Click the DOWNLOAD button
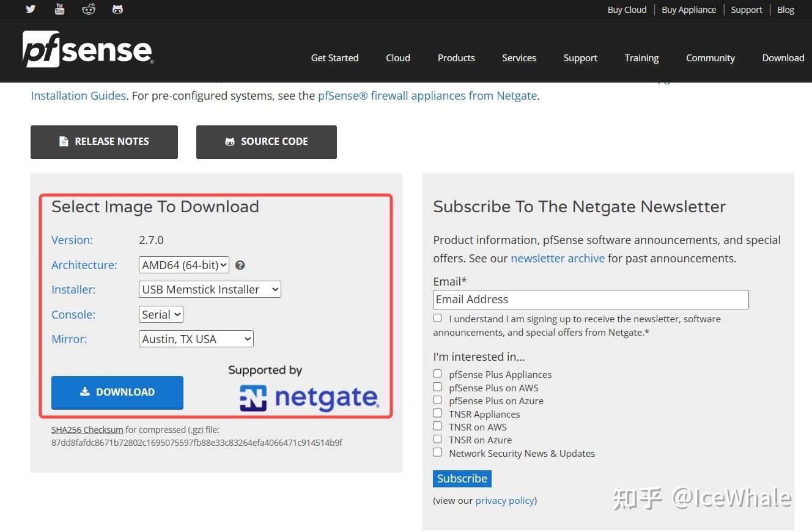 click(x=117, y=392)
